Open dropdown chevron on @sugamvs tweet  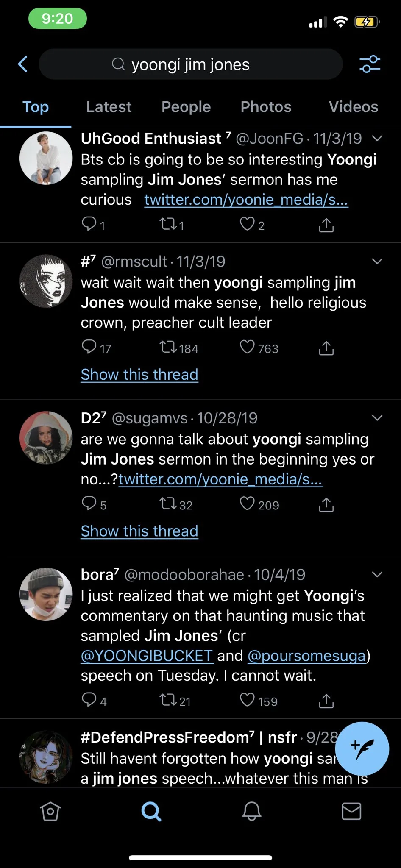(x=377, y=418)
